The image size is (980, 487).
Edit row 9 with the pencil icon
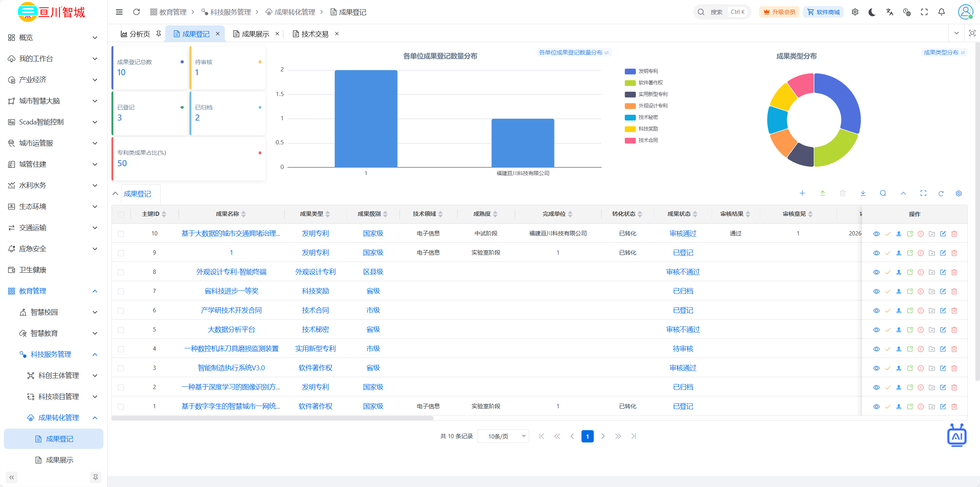coord(943,253)
